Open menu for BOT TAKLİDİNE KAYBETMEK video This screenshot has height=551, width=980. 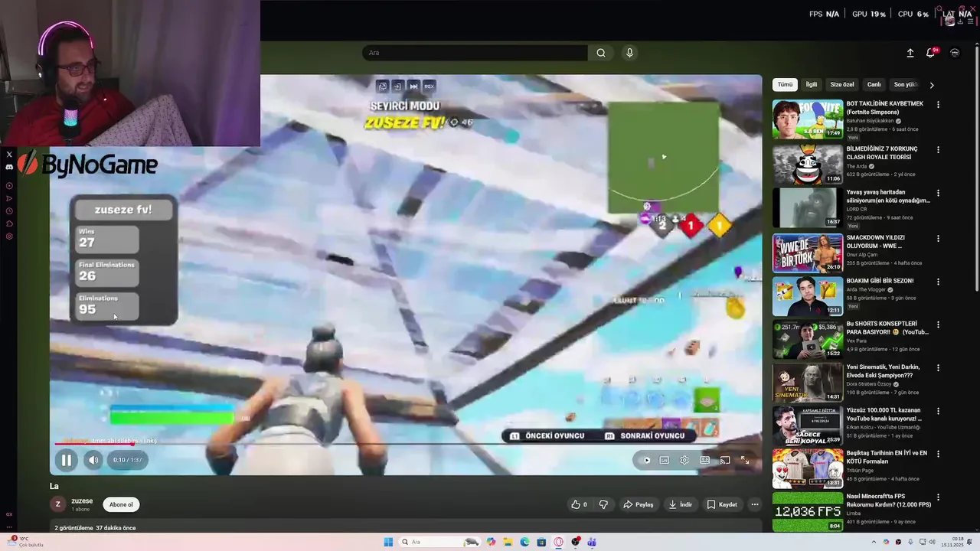click(x=938, y=105)
